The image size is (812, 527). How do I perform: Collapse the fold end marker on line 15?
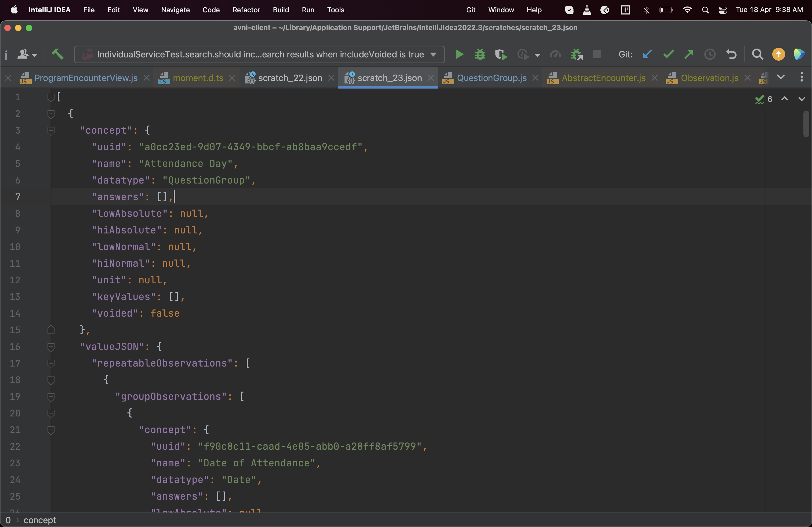pyautogui.click(x=51, y=330)
